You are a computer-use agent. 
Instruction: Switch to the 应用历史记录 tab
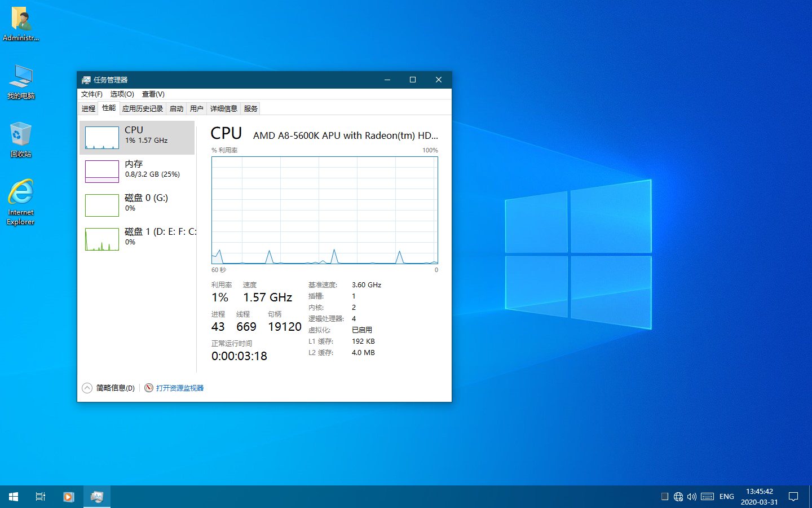(143, 109)
